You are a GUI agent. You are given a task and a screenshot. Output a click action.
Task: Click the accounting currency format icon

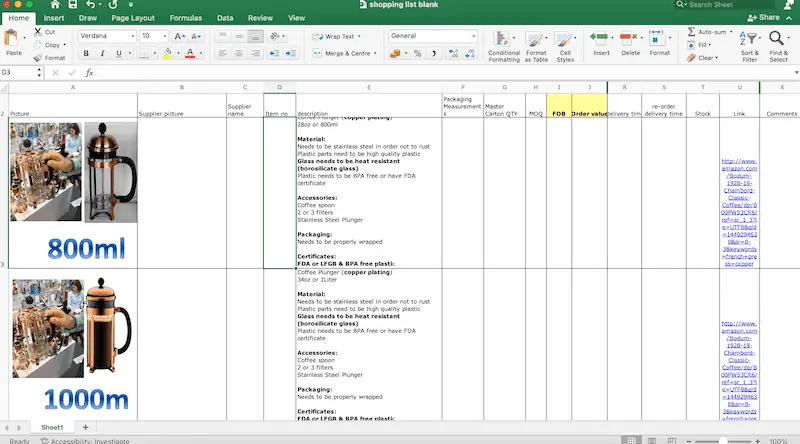coord(395,53)
